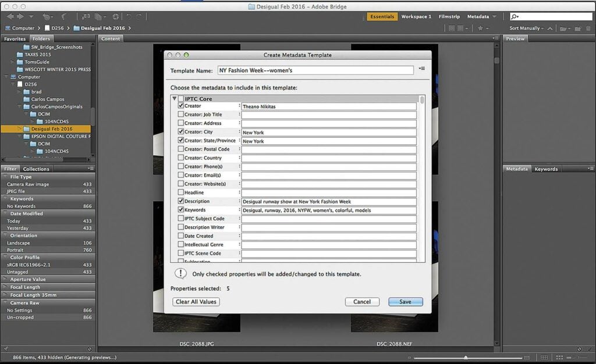Click apply checkmark in Metadata panel footer
Viewport: 596px width, 364px height.
[x=590, y=349]
